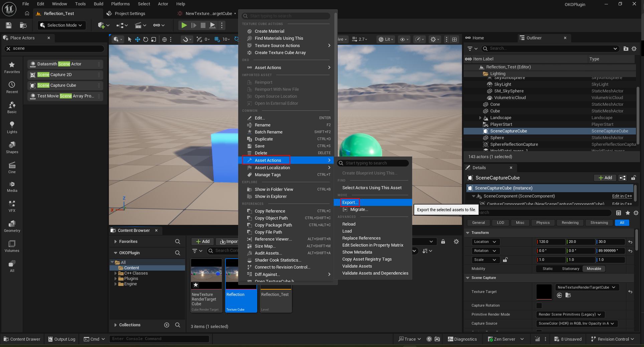Open the Media actors category
Viewport: 644px width, 347px height.
tap(12, 187)
